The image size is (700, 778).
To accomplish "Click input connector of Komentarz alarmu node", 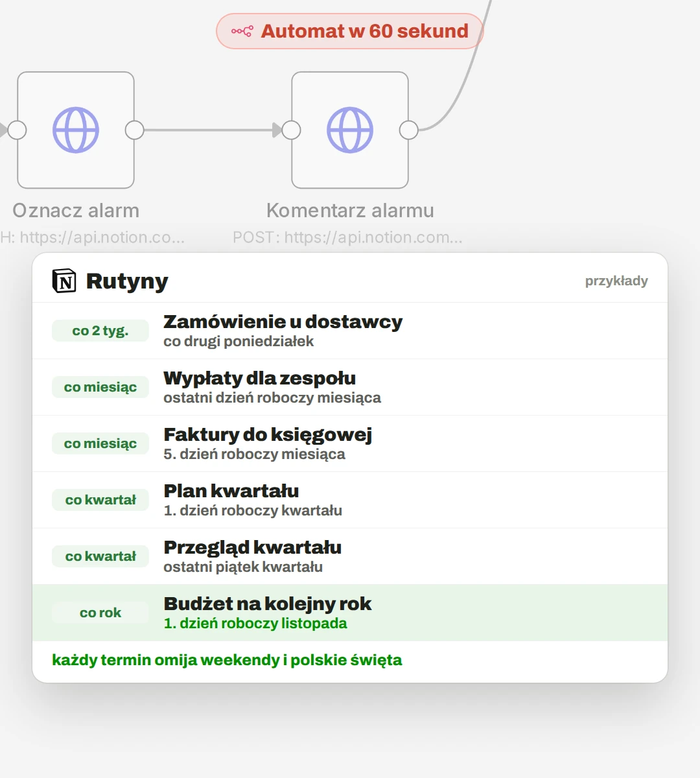I will tap(292, 130).
